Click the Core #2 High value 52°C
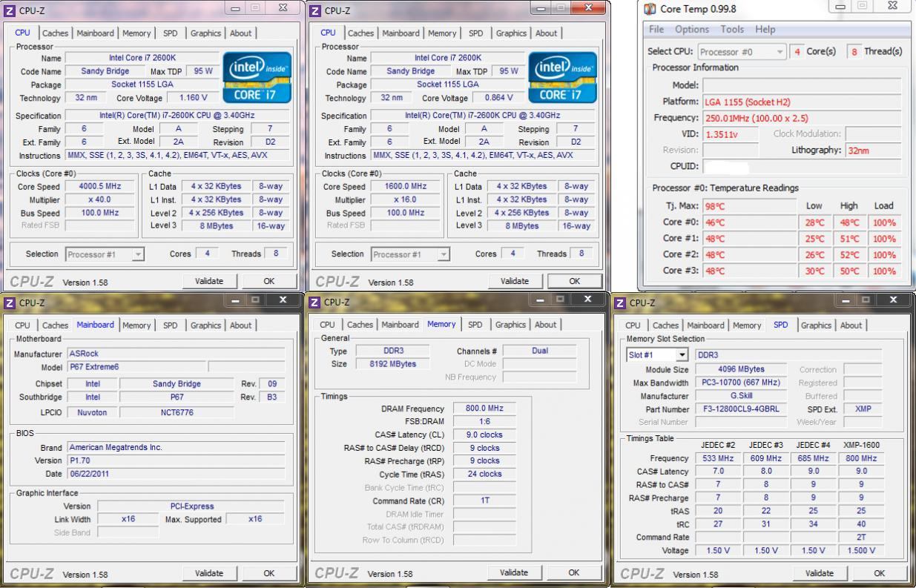Screen dimensions: 916x588 click(849, 255)
